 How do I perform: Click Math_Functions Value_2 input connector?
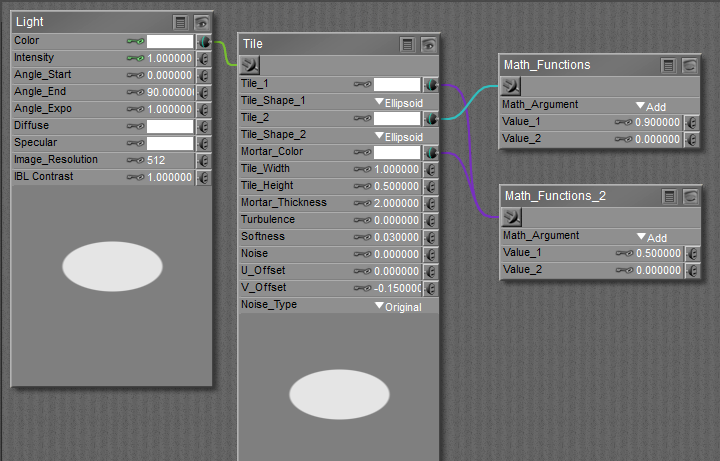click(x=692, y=140)
